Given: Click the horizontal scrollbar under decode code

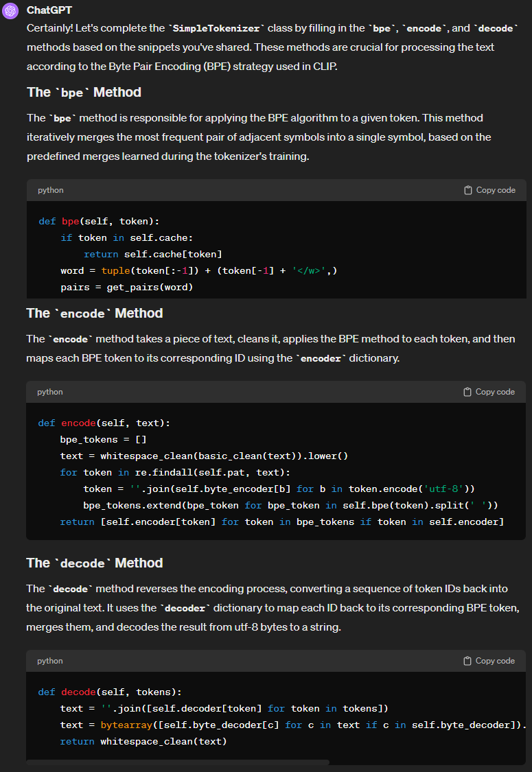Looking at the screenshot, I should coord(178,762).
